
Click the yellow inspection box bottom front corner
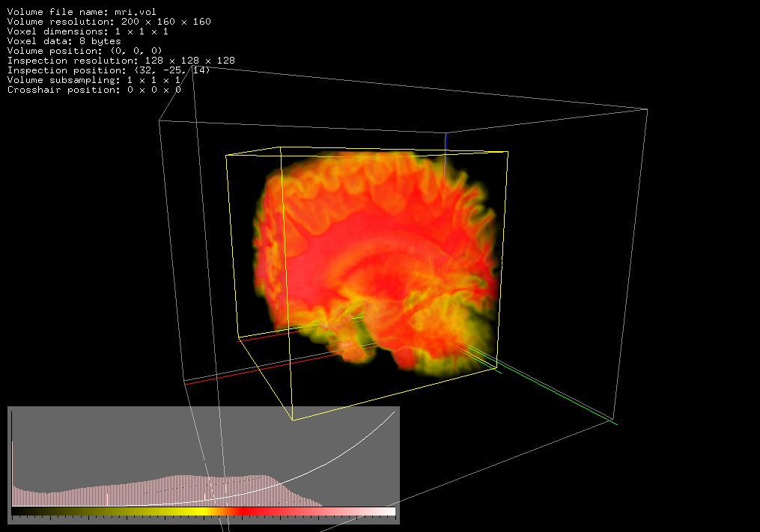pyautogui.click(x=292, y=420)
